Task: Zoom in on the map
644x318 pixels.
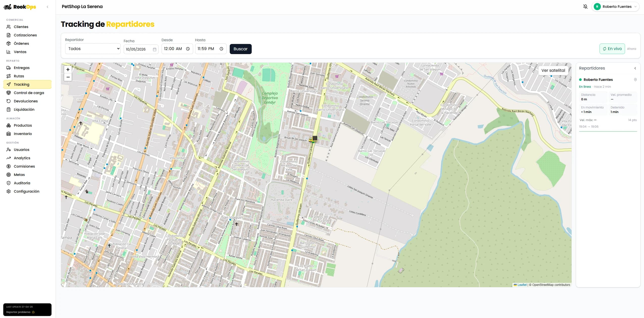Action: (x=68, y=70)
